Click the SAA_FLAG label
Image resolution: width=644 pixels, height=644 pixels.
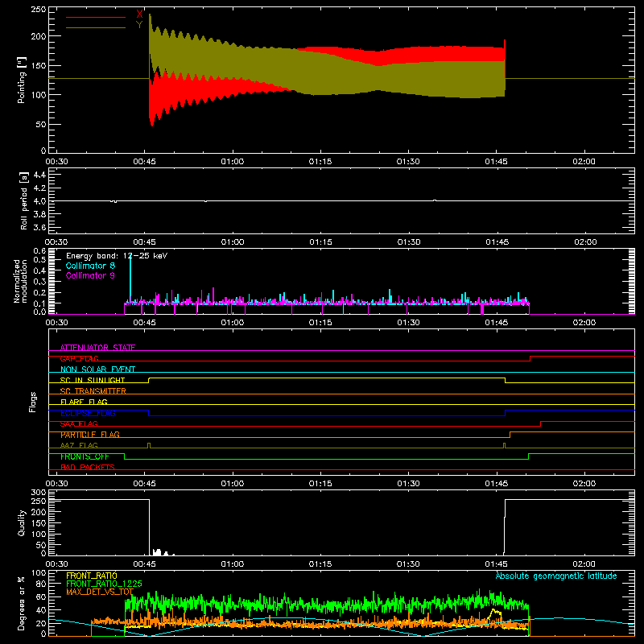click(79, 423)
